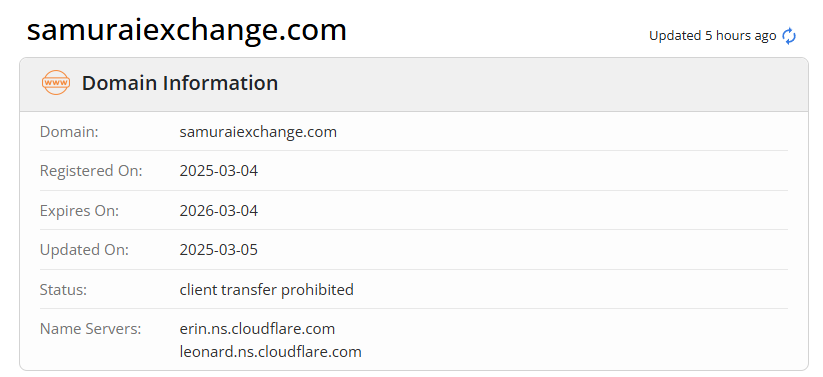Click the registered date 2025-03-04
The width and height of the screenshot is (823, 377).
219,171
